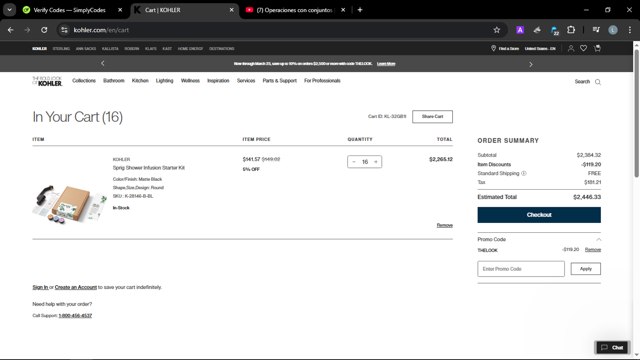
Task: Open the Chrome profile avatar
Action: coord(613,30)
